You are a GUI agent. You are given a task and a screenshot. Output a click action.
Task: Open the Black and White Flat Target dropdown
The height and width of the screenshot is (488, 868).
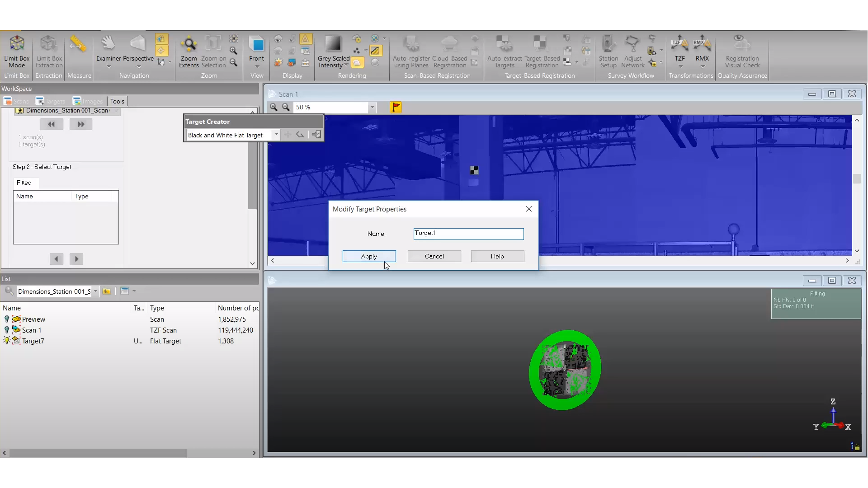(x=275, y=134)
